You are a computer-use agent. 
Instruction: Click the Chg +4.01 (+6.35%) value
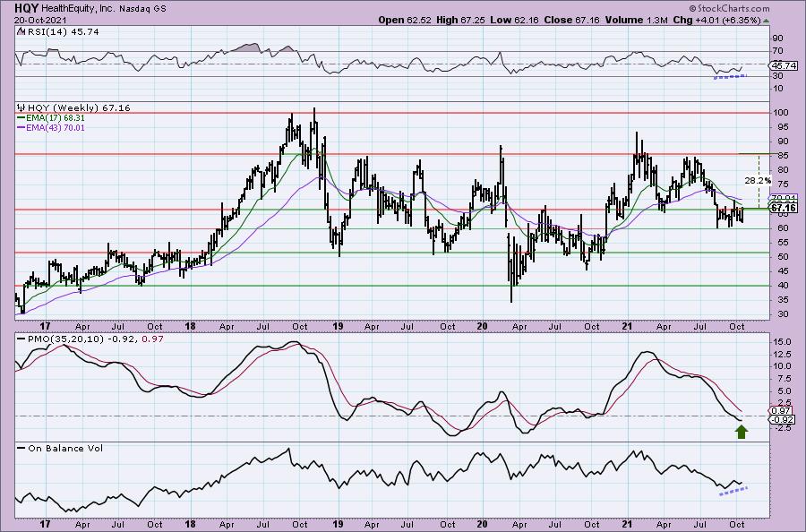pos(716,20)
